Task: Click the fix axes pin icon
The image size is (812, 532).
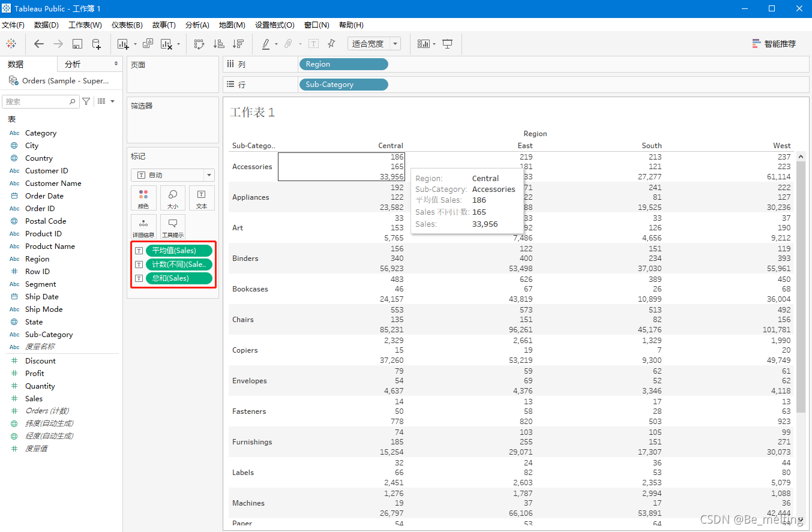Action: coord(331,44)
